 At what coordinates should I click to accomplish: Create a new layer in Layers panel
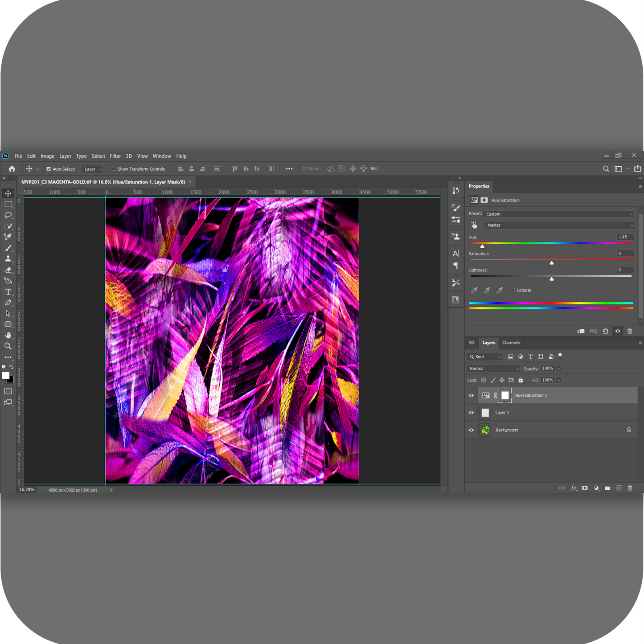point(619,488)
